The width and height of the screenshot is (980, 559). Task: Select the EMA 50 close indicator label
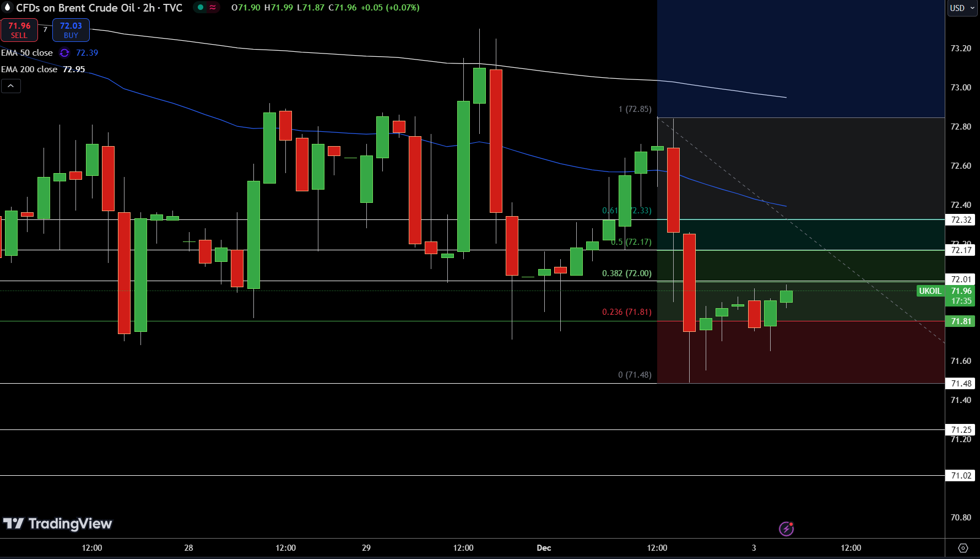point(27,53)
